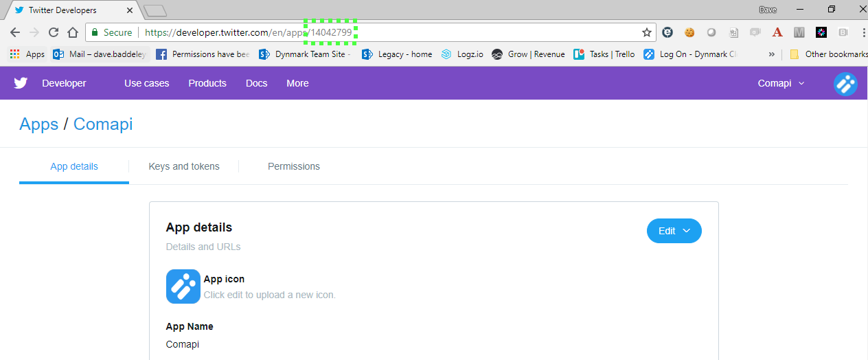
Task: Click the colorful starburst extension icon
Action: pos(821,32)
